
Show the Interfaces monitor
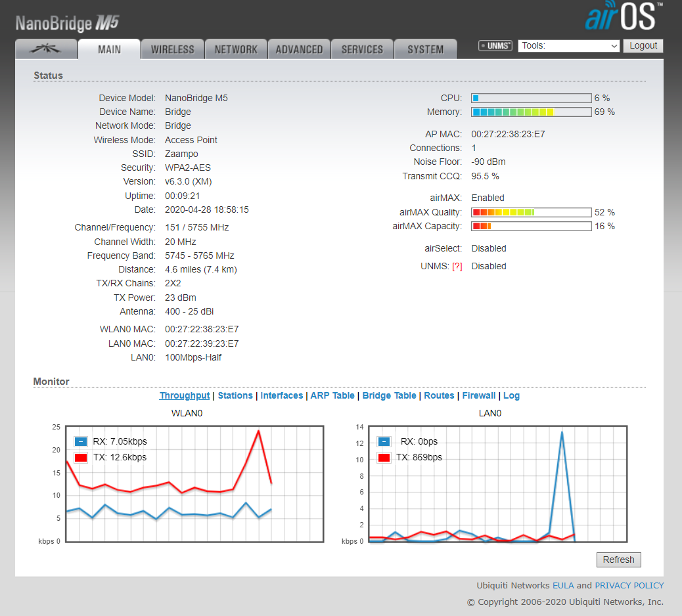282,395
